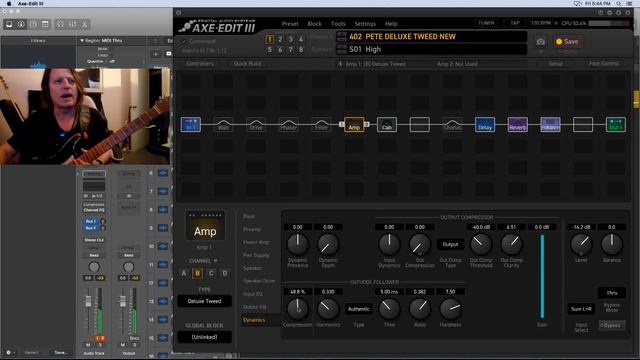Image resolution: width=640 pixels, height=360 pixels.
Task: Click the TUNER button
Action: click(486, 23)
